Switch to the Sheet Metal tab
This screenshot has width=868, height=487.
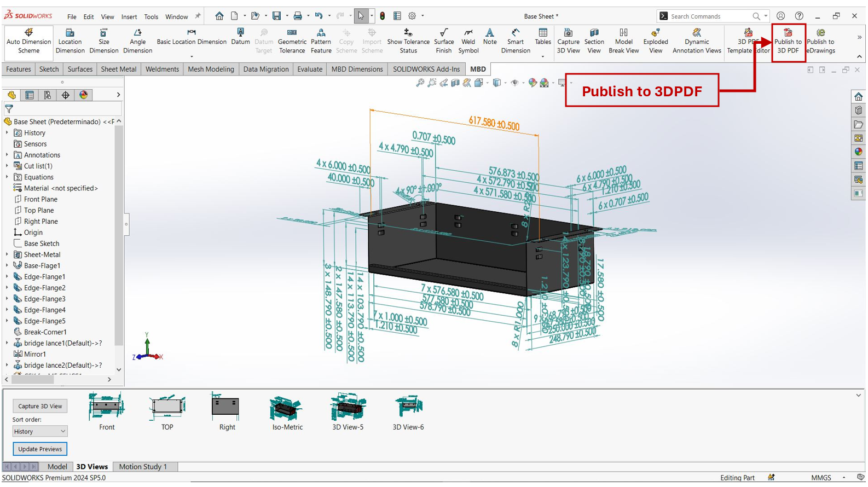point(118,69)
